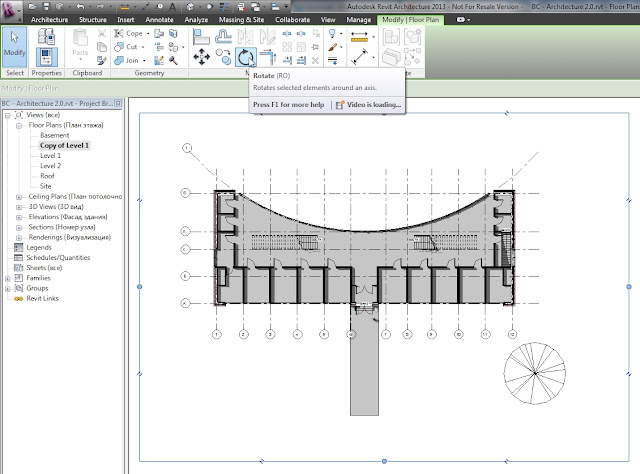
Task: Choose the Align tool
Action: point(201,37)
